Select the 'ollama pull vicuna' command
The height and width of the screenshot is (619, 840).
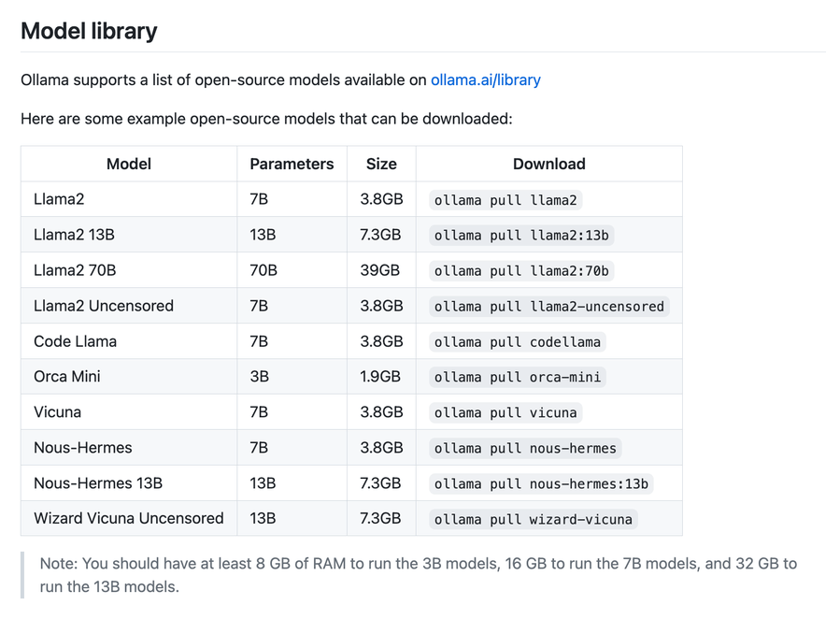[505, 412]
